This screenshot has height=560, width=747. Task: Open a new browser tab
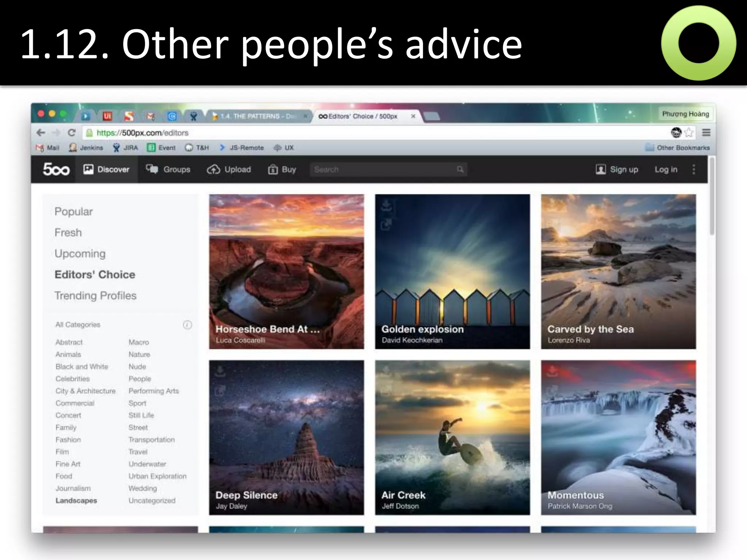tap(432, 116)
